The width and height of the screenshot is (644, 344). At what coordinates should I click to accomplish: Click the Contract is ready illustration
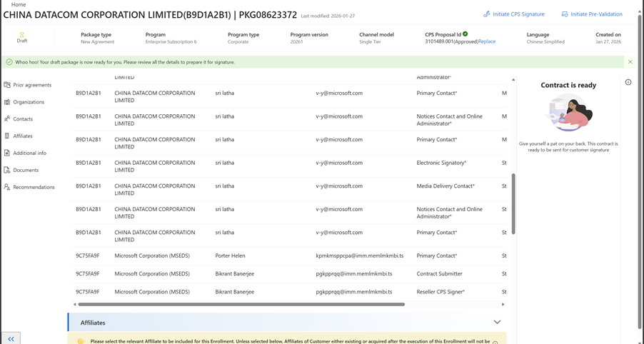point(568,113)
